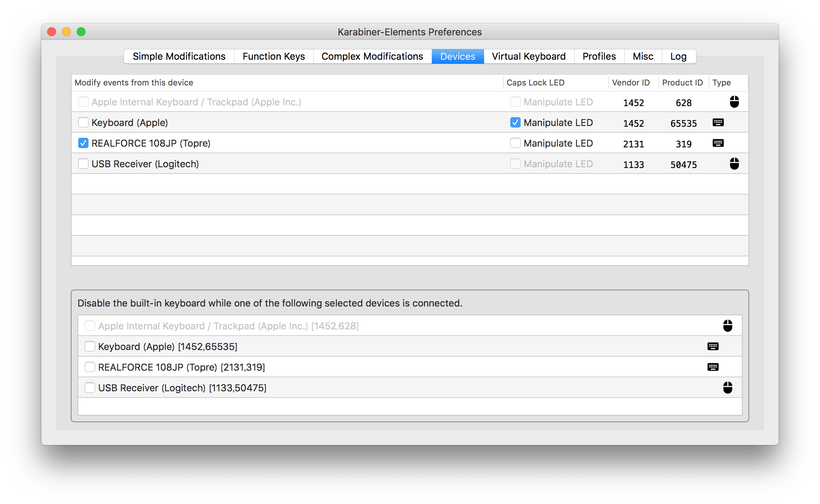Click keyboard type icon in REALFORCE 108JP row

click(x=718, y=143)
